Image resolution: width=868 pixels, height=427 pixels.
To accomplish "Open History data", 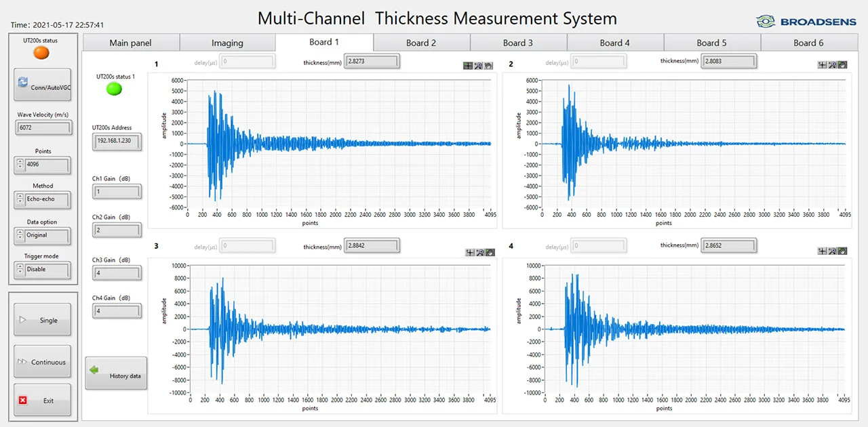I will pos(116,373).
